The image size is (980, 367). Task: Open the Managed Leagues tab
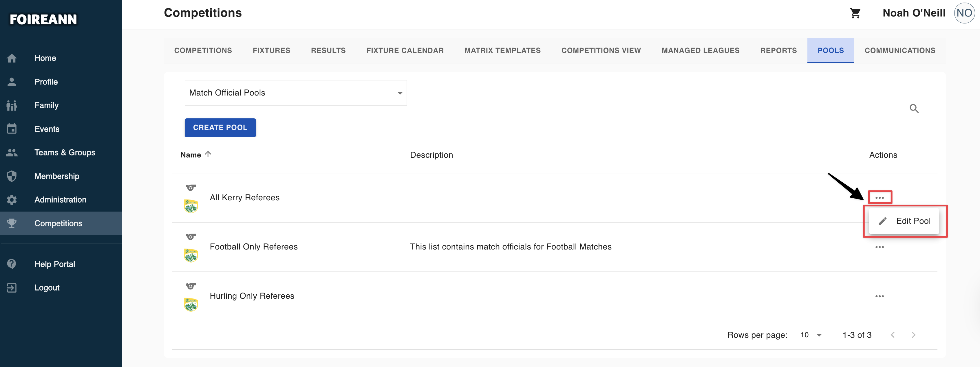point(700,51)
